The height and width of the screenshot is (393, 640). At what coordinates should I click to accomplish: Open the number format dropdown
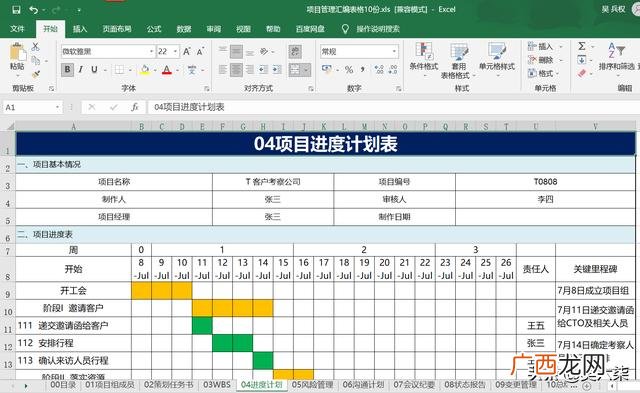(394, 51)
